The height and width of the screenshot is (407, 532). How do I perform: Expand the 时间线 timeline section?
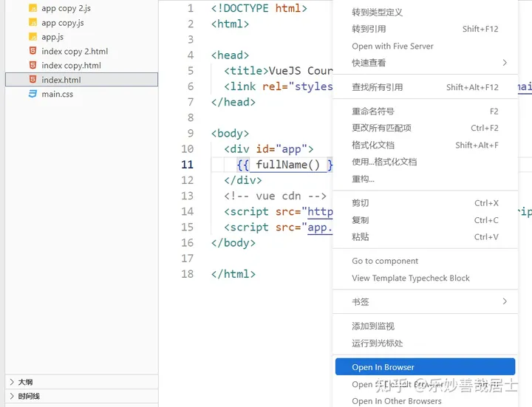pyautogui.click(x=12, y=396)
